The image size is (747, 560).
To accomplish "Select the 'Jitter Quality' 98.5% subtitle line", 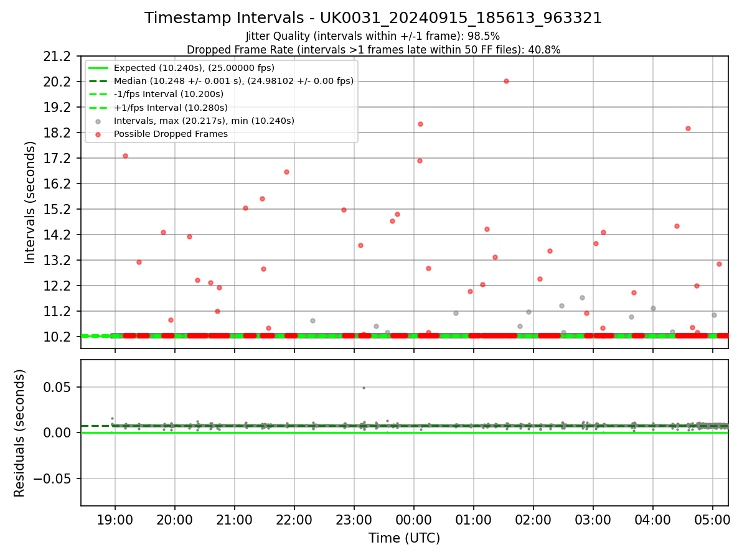I will (373, 36).
